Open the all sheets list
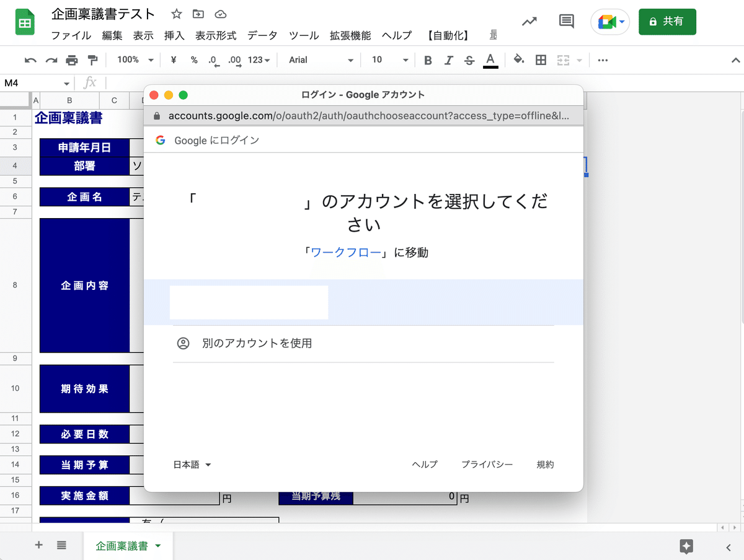The image size is (744, 560). 61,545
